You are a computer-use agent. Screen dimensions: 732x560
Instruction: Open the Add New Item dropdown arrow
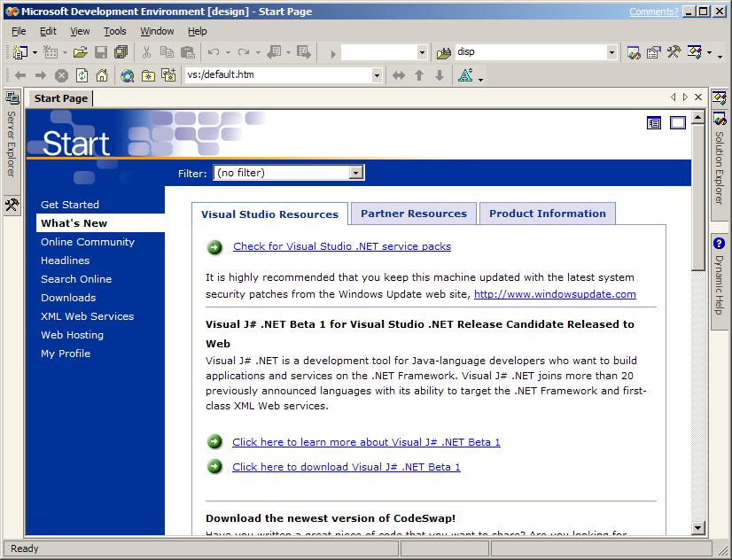65,53
